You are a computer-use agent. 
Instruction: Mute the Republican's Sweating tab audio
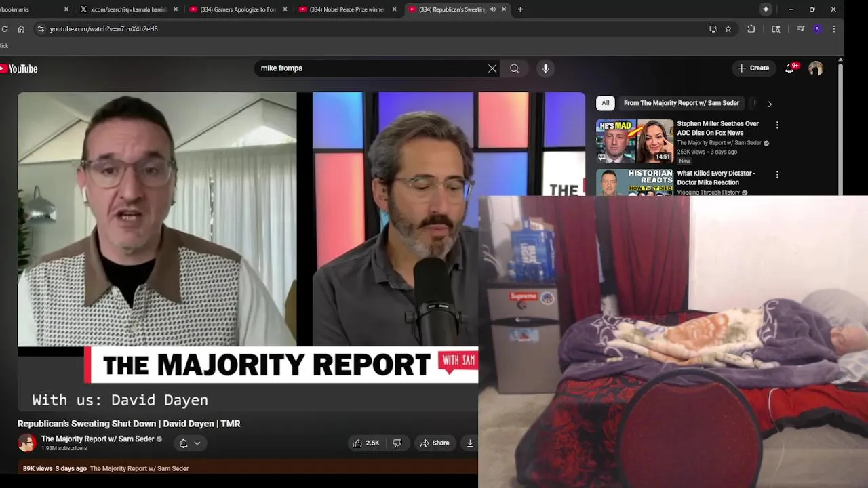(x=492, y=9)
